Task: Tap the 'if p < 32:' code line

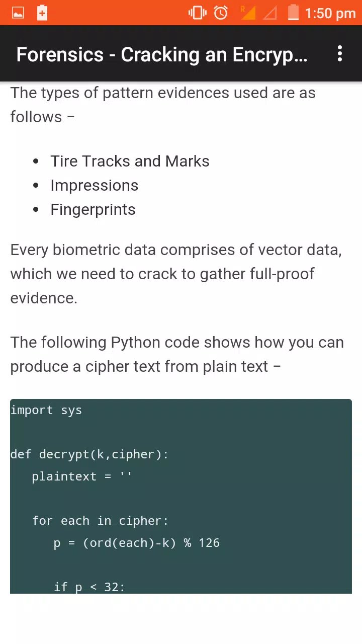Action: pyautogui.click(x=89, y=587)
